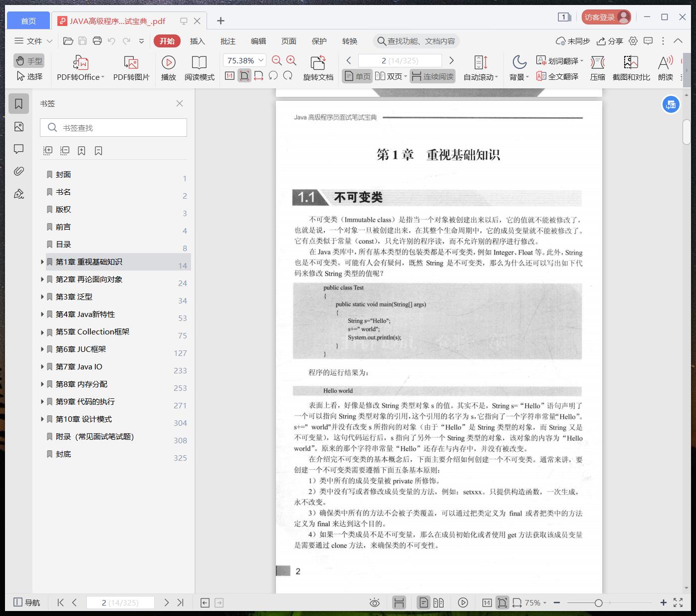Select the 附录 (常见面试笔试题) bookmark
The width and height of the screenshot is (696, 616).
pos(95,436)
